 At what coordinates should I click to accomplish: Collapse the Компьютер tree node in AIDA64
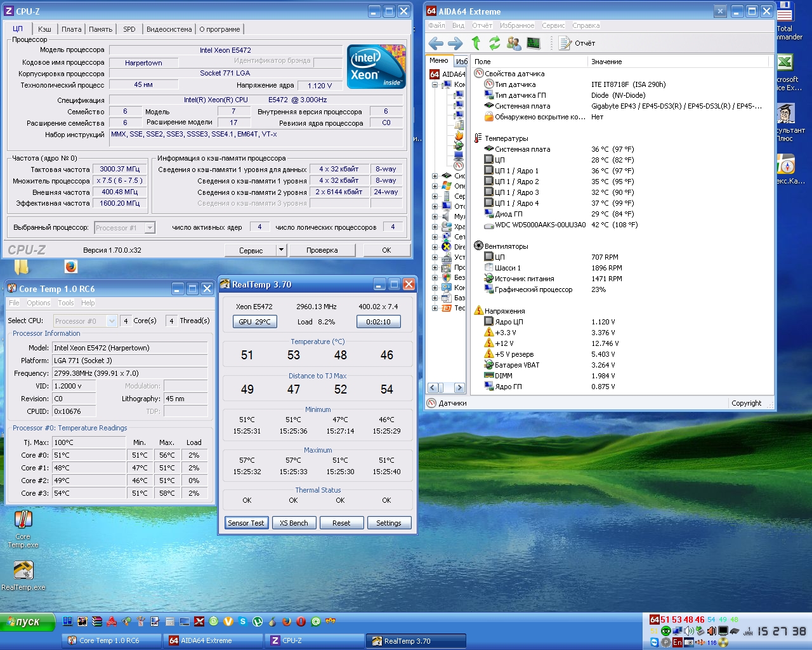[x=435, y=84]
